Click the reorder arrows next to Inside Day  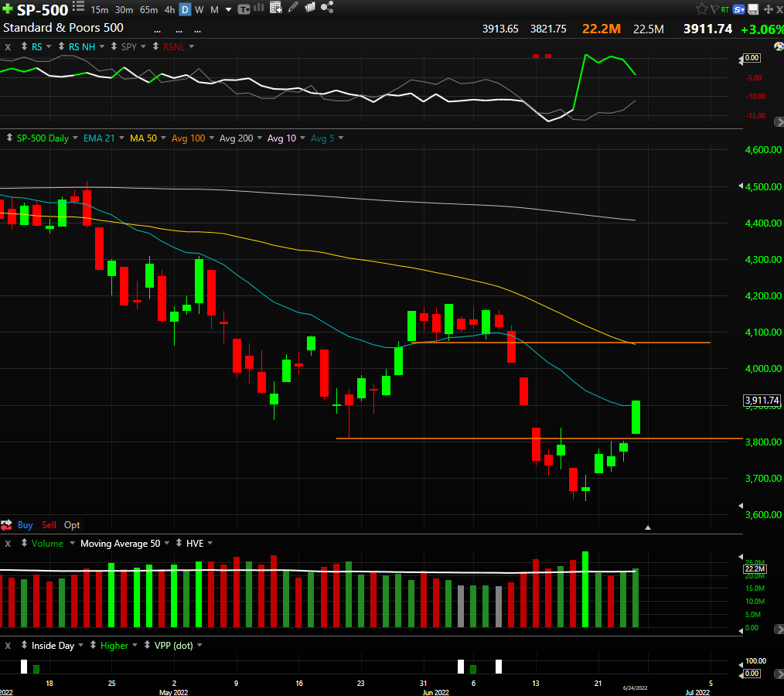point(24,645)
